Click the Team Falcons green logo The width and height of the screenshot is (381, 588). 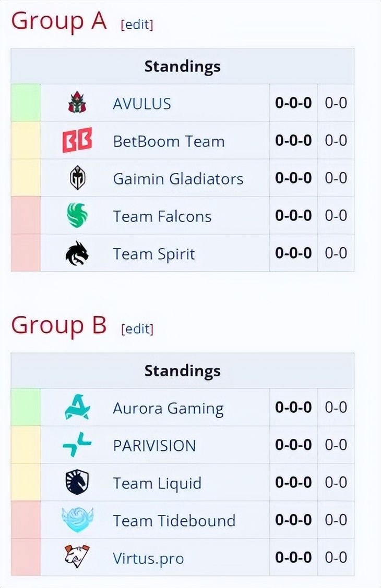tap(77, 216)
